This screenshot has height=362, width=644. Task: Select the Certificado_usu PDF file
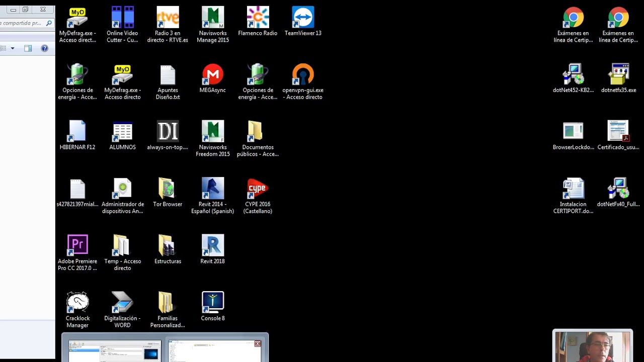coord(618,135)
